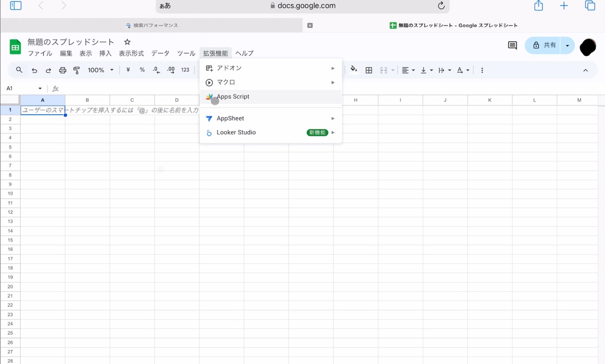This screenshot has height=364, width=605.
Task: Open the ツール menu
Action: point(186,53)
